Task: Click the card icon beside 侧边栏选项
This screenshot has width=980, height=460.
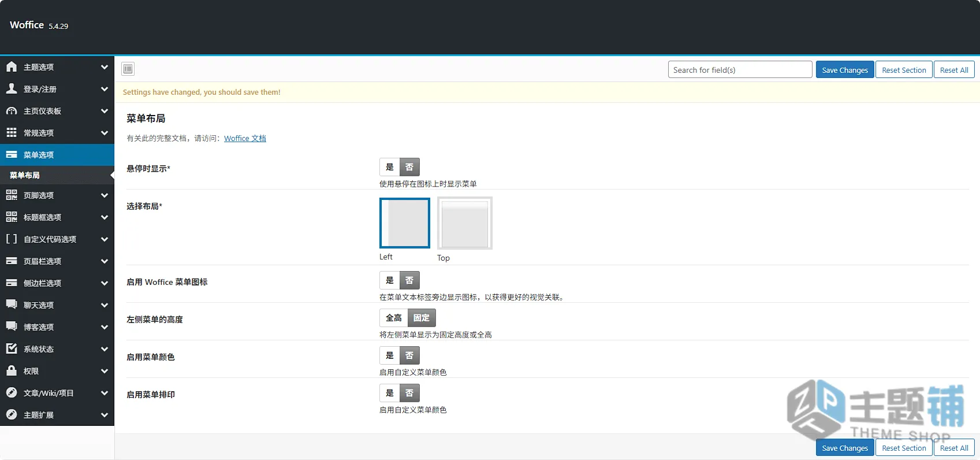Action: click(12, 283)
